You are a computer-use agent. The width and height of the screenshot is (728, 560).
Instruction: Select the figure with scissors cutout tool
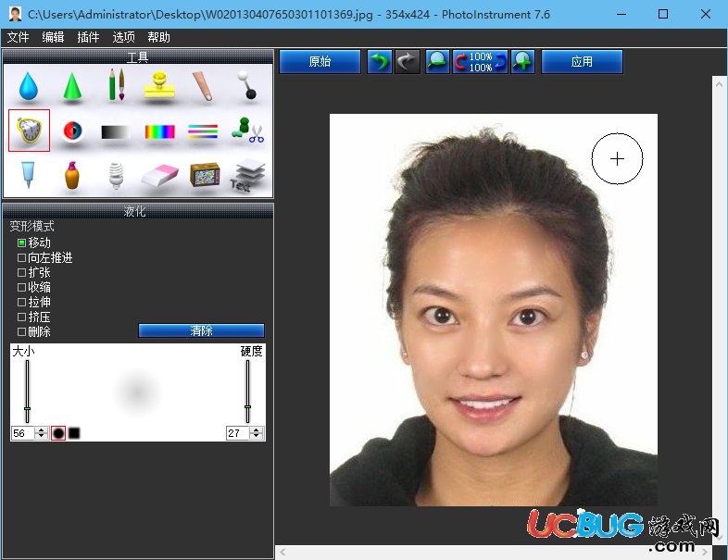point(247,131)
